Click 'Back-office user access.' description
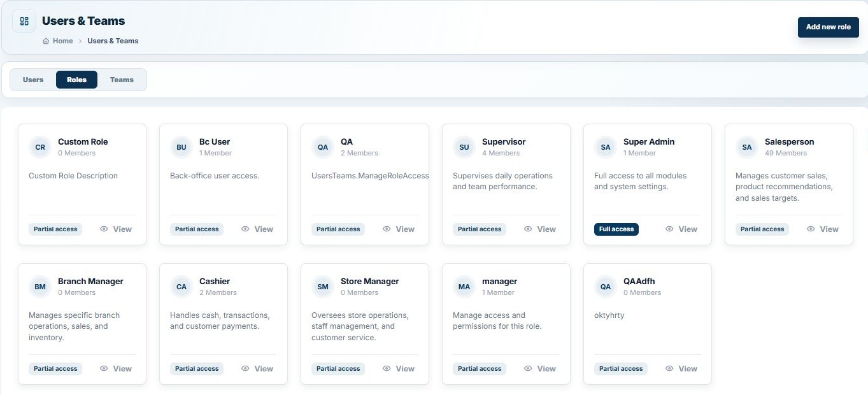 click(x=215, y=176)
